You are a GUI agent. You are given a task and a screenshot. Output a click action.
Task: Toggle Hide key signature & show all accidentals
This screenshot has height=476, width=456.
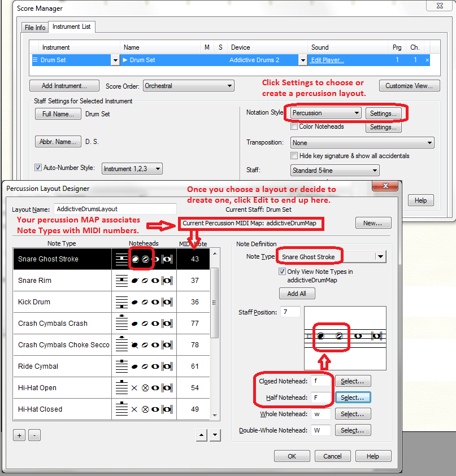(x=294, y=156)
